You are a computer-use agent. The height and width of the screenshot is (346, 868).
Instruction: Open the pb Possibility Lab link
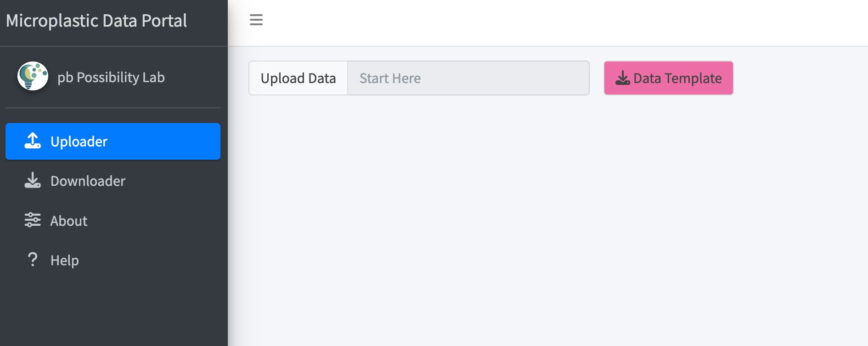click(x=111, y=78)
